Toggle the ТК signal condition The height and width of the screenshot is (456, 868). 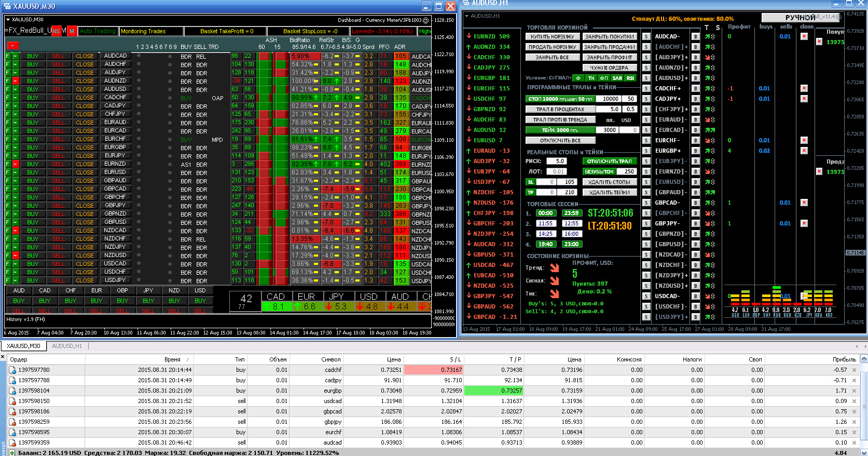pos(591,78)
